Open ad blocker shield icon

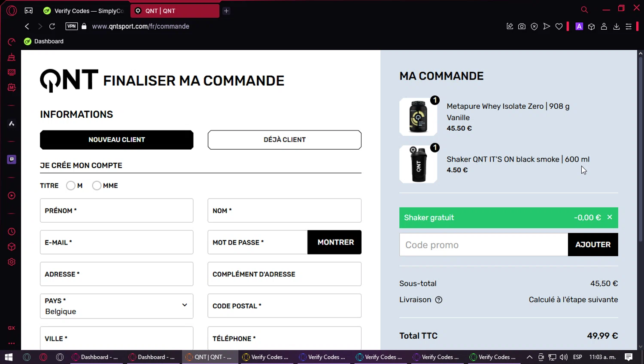click(x=534, y=26)
